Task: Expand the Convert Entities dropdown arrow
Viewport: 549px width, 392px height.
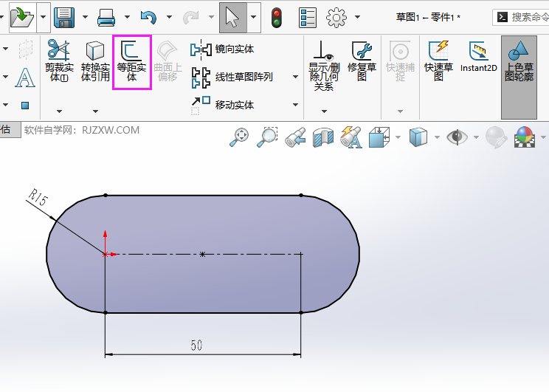Action: tap(95, 111)
